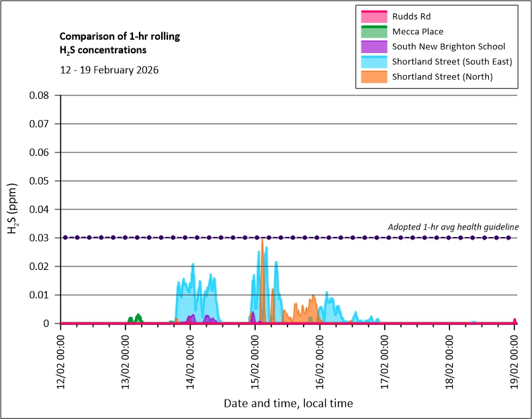Select the Shortland Street (North) legend text

pyautogui.click(x=443, y=77)
